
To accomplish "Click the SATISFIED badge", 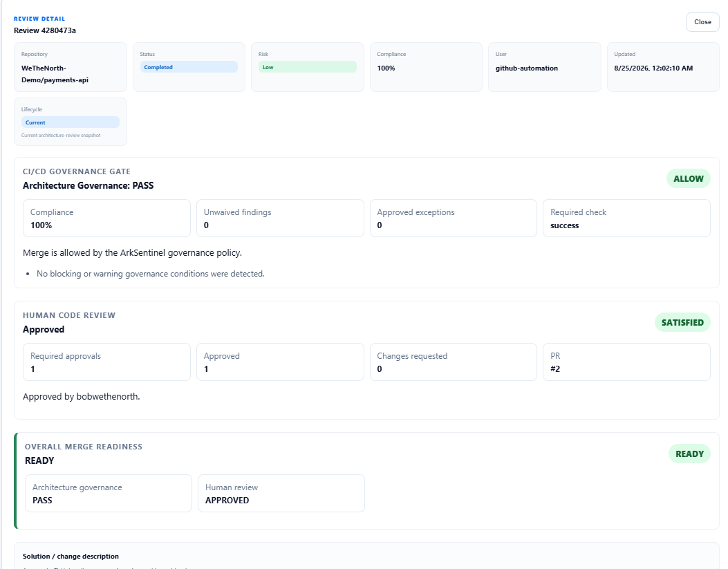I will point(682,323).
